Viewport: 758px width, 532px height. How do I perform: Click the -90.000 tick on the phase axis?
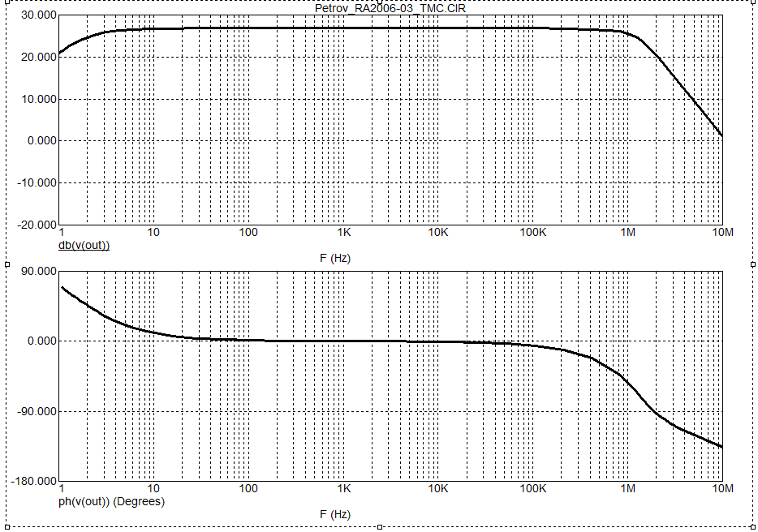click(x=37, y=411)
